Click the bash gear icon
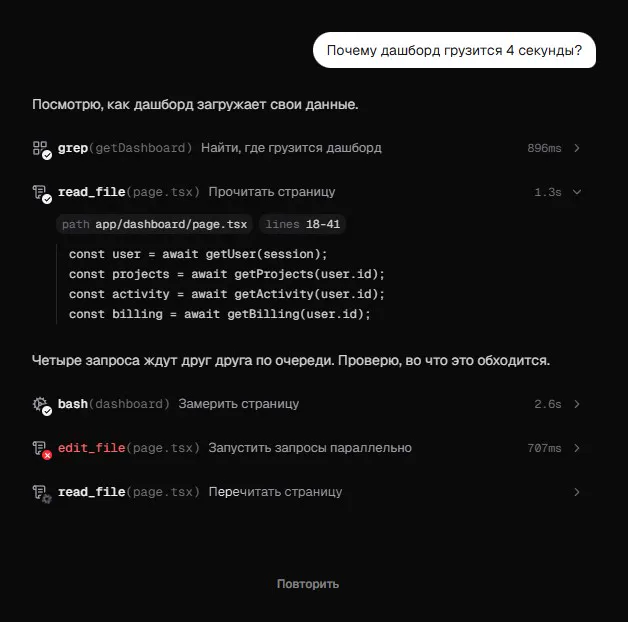The image size is (628, 622). coord(42,405)
